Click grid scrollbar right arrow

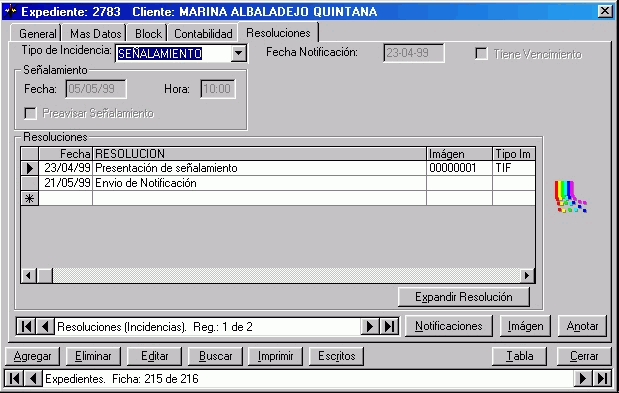tap(527, 275)
